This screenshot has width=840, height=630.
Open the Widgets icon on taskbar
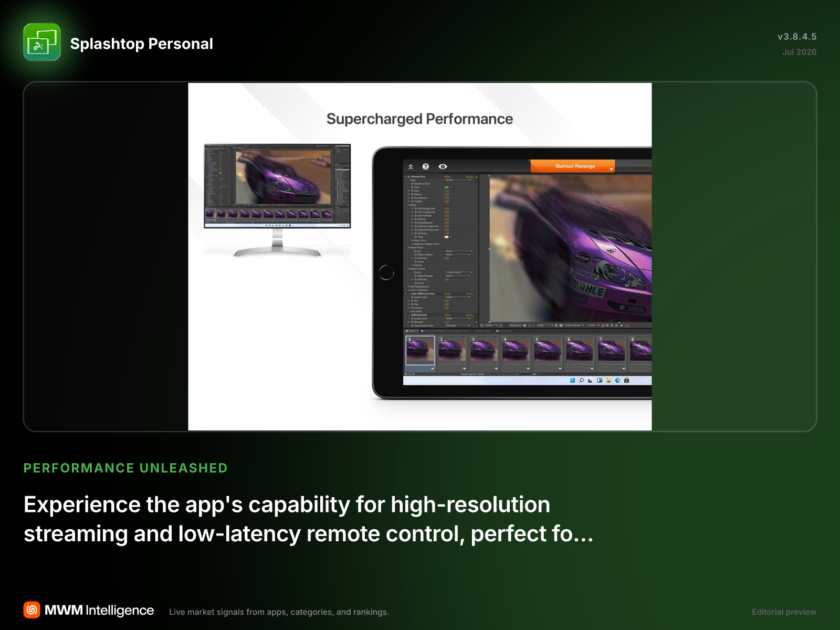600,380
